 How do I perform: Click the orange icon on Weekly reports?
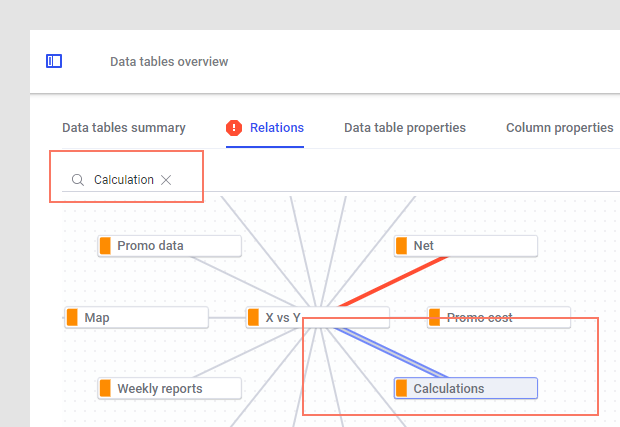coord(105,388)
